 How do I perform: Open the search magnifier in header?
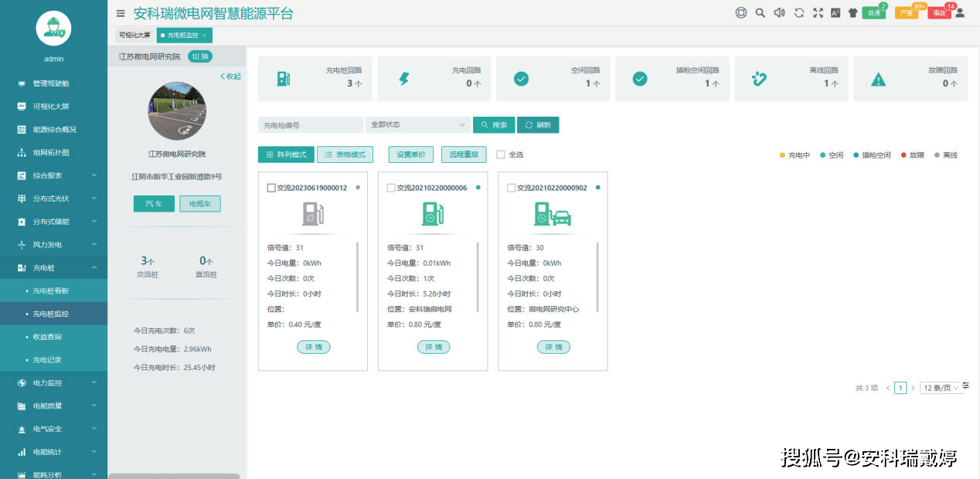(761, 12)
